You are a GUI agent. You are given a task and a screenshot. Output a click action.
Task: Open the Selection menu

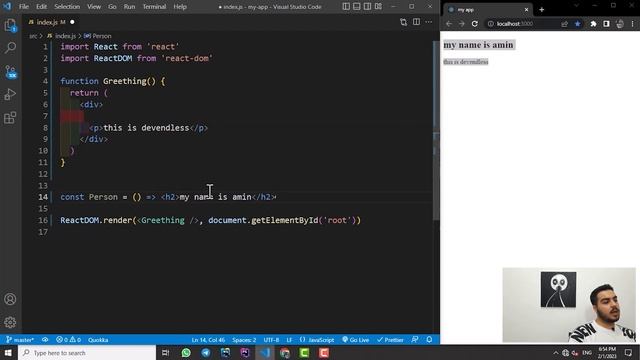tap(67, 7)
